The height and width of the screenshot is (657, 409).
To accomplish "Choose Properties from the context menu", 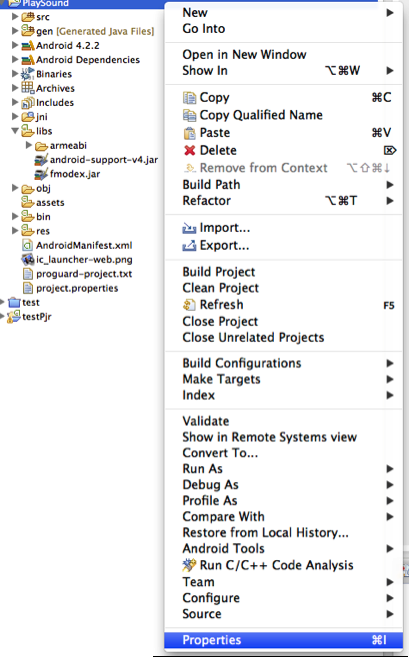I will click(284, 640).
